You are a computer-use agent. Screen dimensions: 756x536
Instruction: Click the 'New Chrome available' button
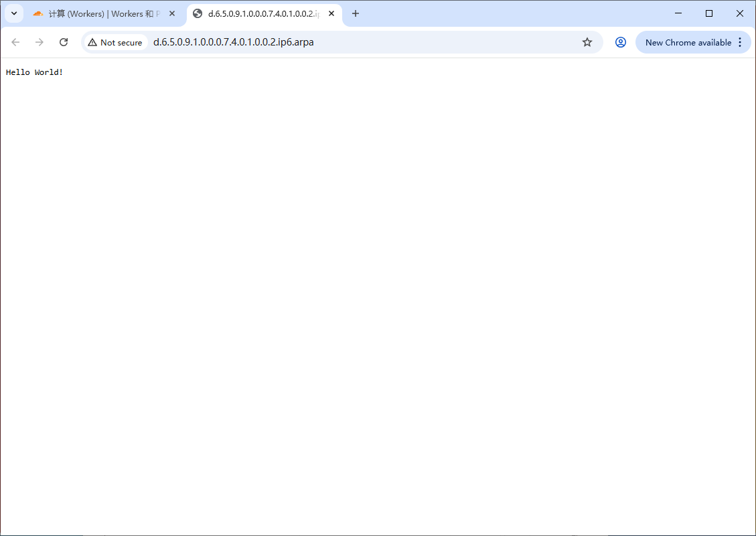[x=688, y=42]
